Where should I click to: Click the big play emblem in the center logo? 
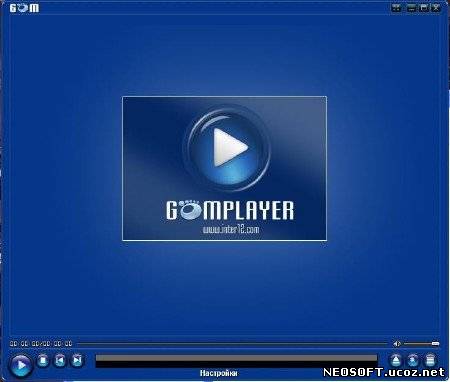[x=227, y=147]
